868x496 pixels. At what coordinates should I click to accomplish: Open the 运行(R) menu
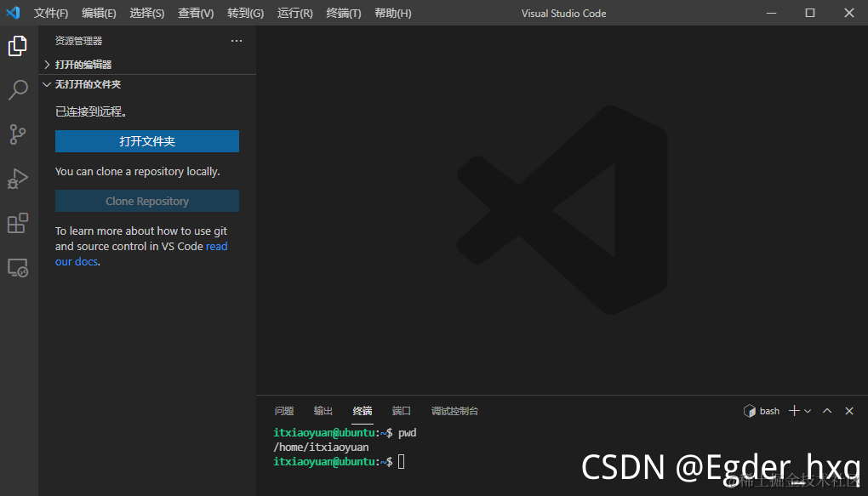pos(295,13)
